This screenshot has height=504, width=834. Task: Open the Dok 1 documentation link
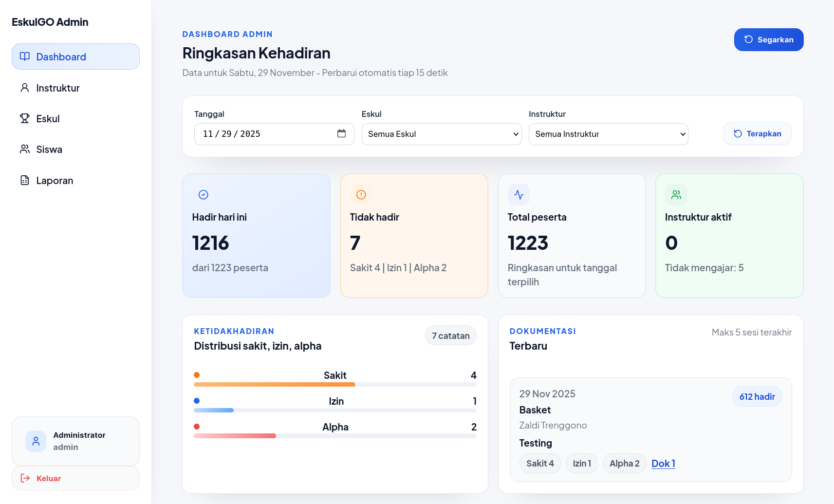[663, 464]
